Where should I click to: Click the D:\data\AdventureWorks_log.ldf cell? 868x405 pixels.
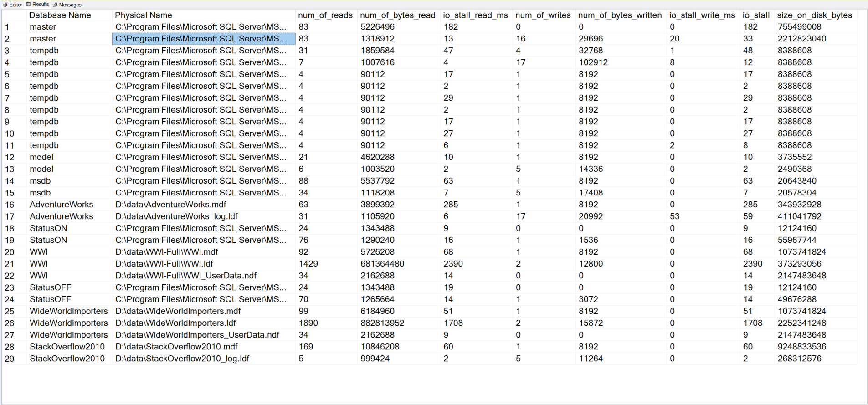(204, 216)
